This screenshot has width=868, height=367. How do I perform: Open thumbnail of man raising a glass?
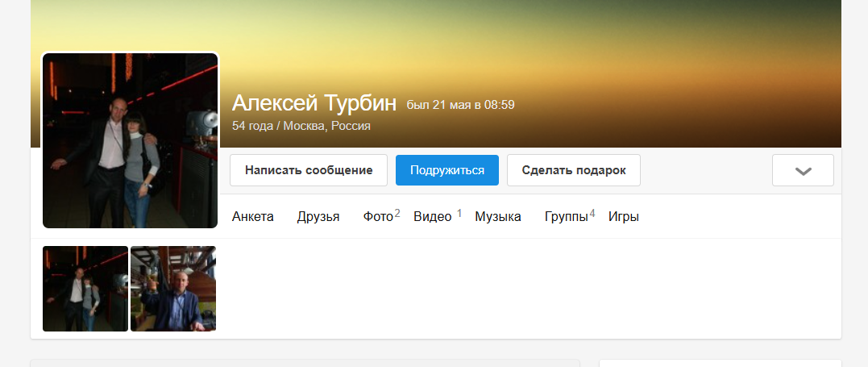173,289
